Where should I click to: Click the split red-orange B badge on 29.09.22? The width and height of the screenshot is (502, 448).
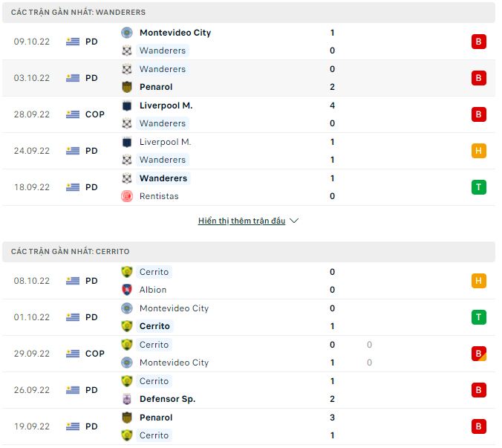click(x=479, y=354)
